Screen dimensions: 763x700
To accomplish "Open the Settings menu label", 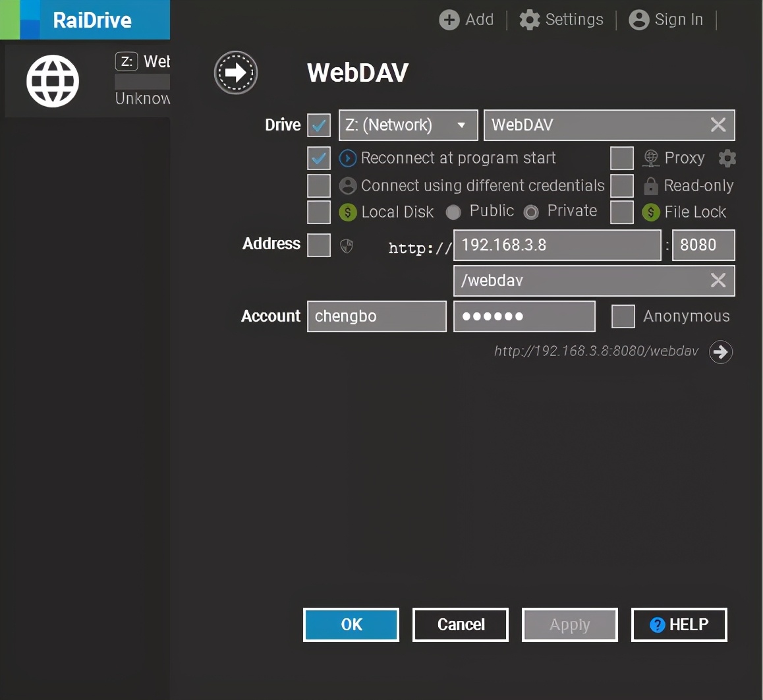I will (574, 20).
